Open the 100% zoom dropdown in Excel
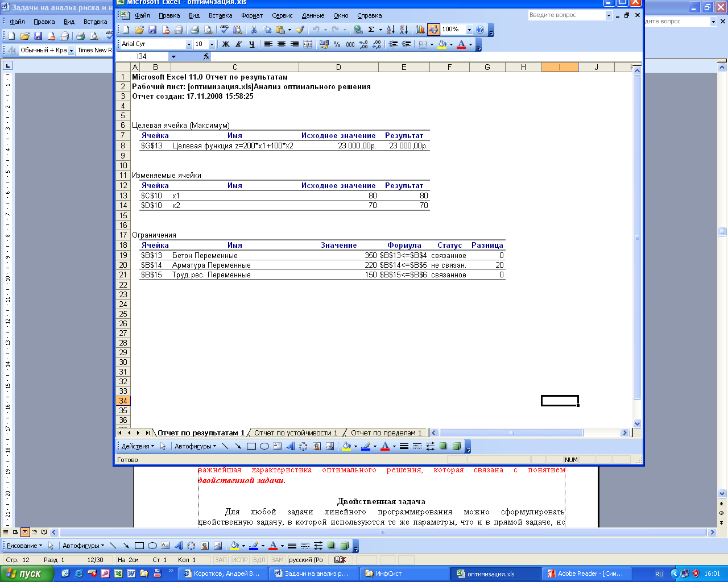The image size is (728, 582). 469,30
